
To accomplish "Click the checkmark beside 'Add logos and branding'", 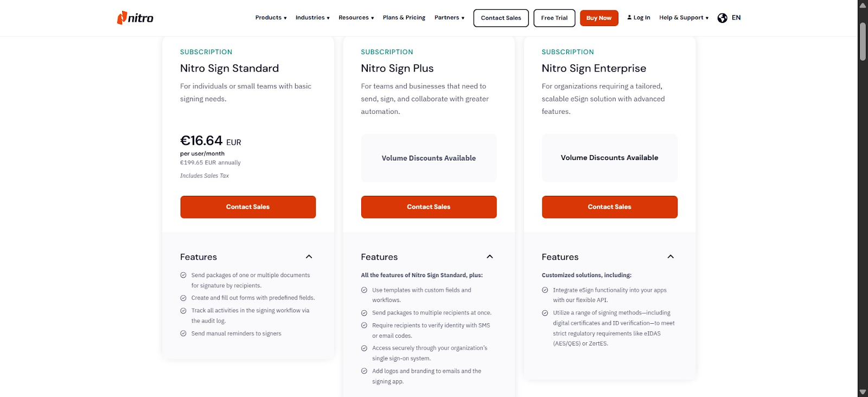I will click(x=363, y=370).
